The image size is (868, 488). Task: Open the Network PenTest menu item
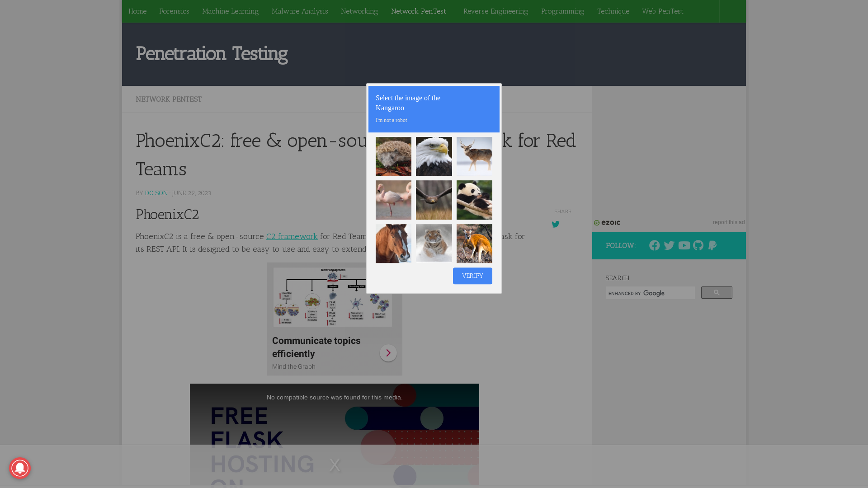pos(419,11)
